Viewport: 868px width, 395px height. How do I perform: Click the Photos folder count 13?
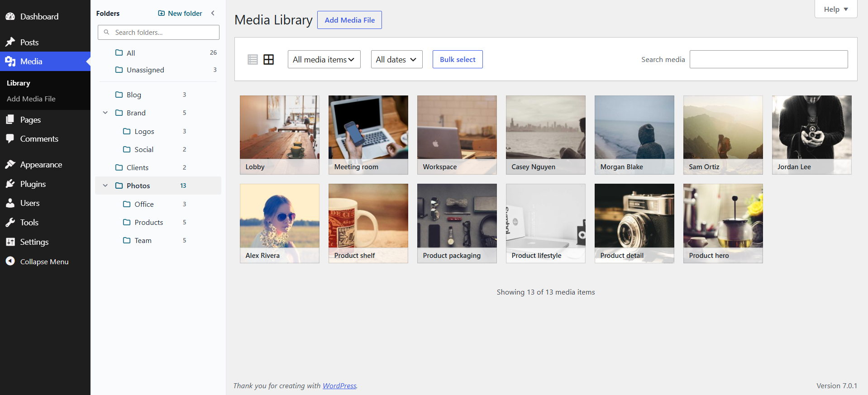(x=183, y=186)
